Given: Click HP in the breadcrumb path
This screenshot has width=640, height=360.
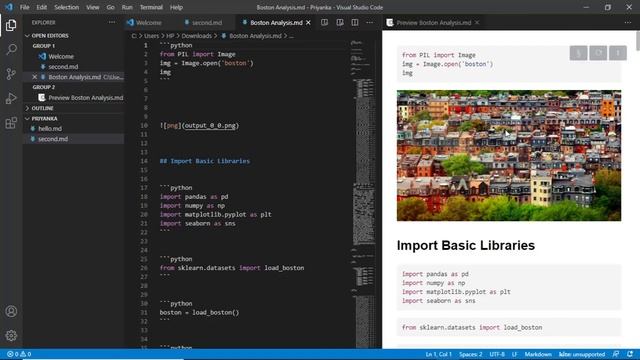Looking at the screenshot, I should (170, 36).
